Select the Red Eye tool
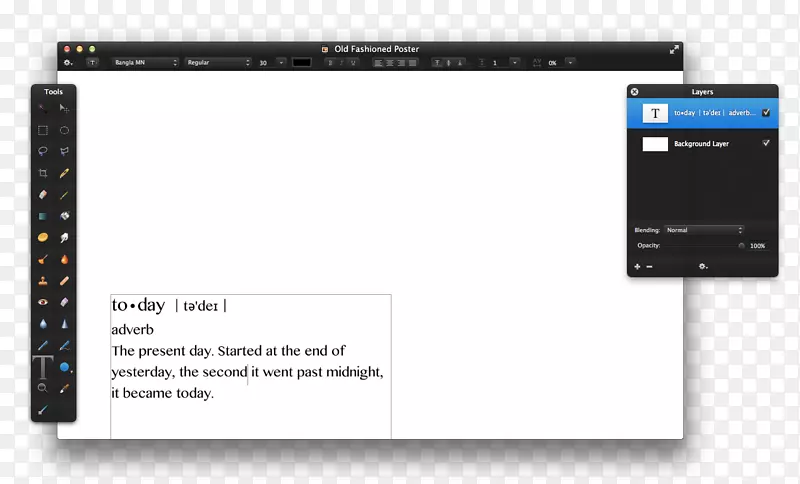 pyautogui.click(x=43, y=302)
